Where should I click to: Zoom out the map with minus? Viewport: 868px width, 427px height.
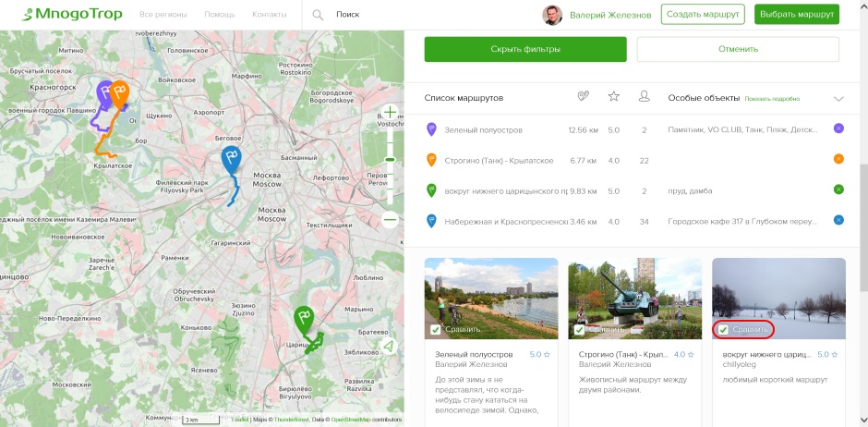click(391, 219)
